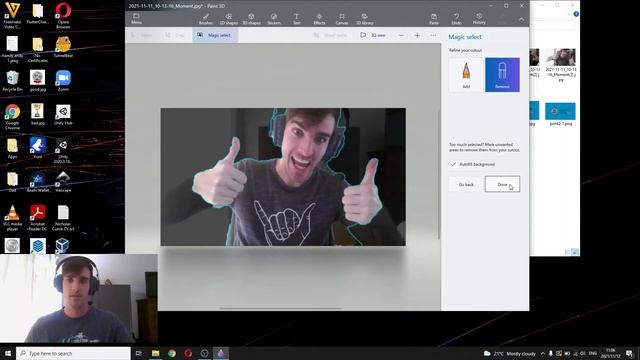This screenshot has height=360, width=640.
Task: Click the taskbar search box
Action: pos(73,353)
